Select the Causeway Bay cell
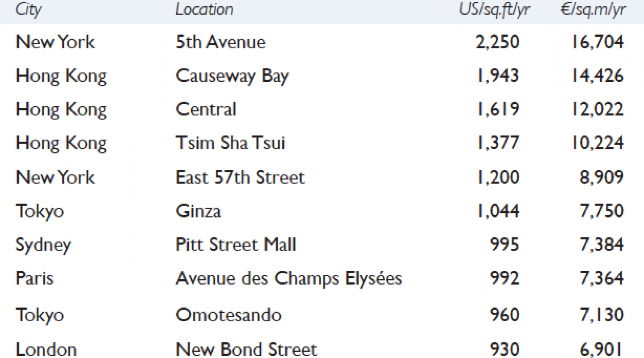Image resolution: width=644 pixels, height=358 pixels. [x=232, y=76]
